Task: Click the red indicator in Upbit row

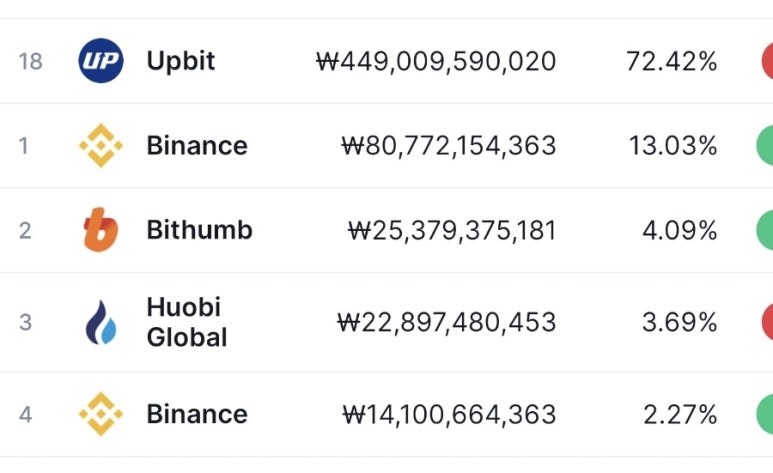Action: coord(767,61)
